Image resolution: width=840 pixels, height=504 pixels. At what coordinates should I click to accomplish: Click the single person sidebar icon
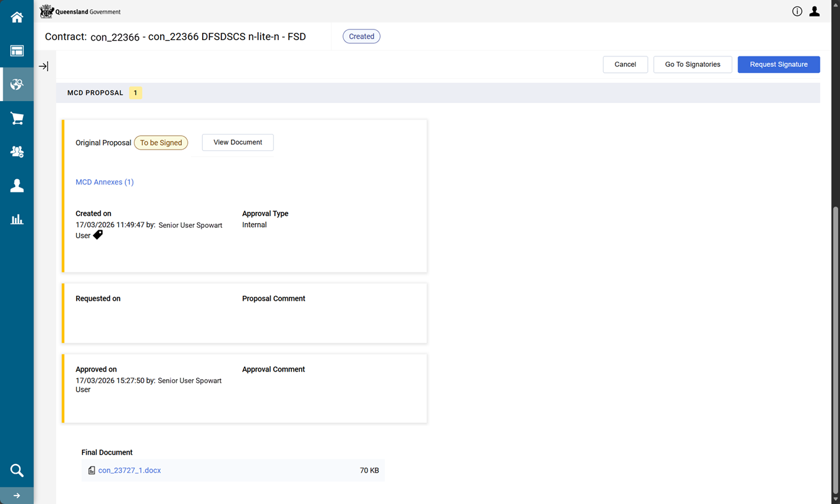pos(17,186)
